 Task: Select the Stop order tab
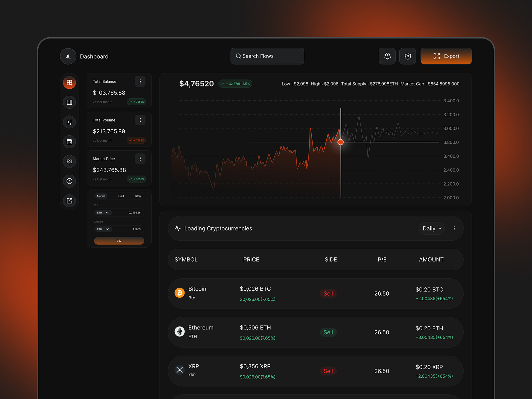[138, 196]
